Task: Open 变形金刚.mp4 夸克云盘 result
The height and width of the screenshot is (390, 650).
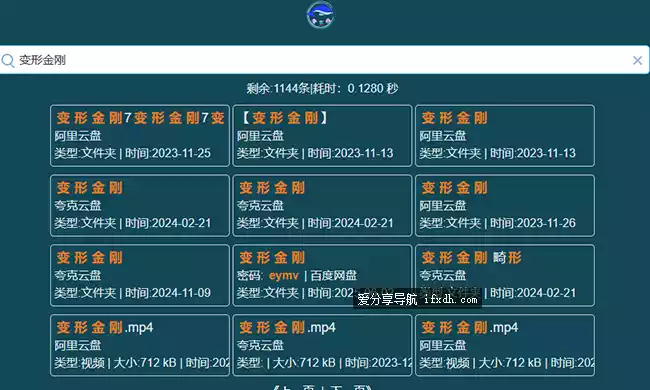Action: (322, 345)
